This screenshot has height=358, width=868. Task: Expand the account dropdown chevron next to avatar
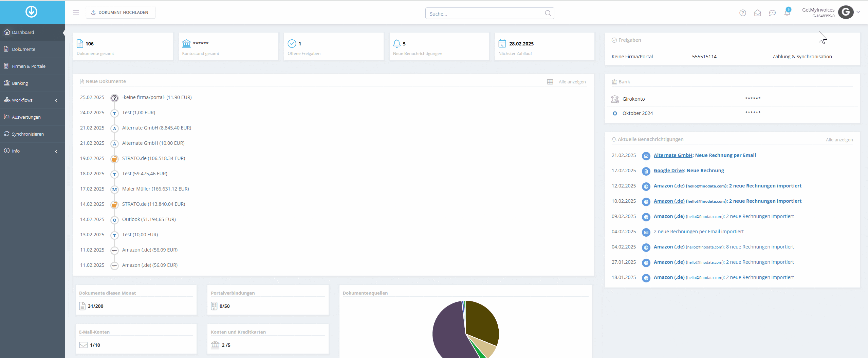point(858,12)
